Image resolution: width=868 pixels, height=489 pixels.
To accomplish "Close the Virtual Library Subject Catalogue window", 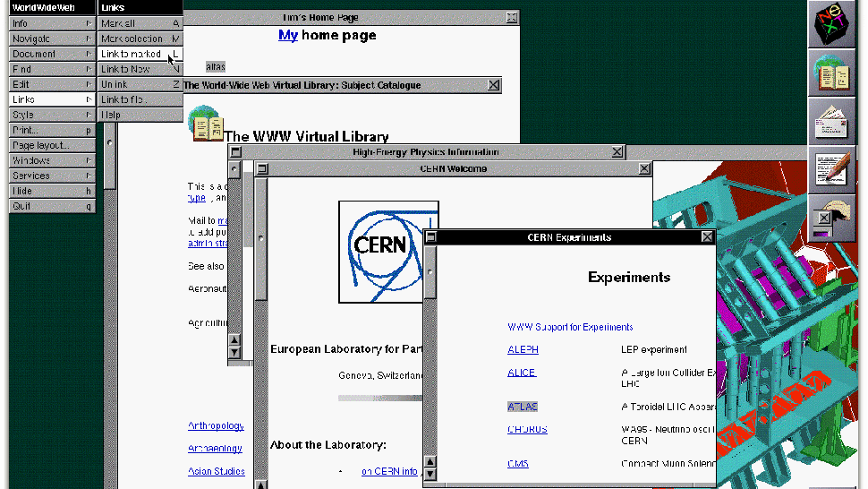I will [494, 85].
